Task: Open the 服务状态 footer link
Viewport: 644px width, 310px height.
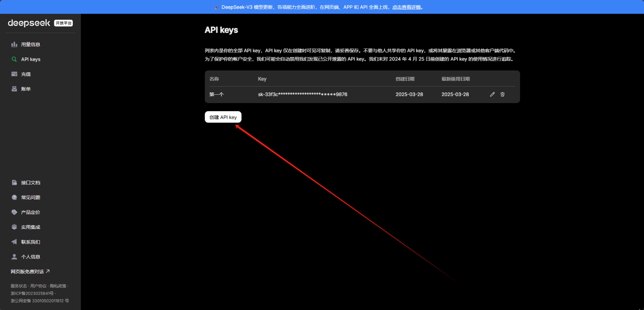Action: click(19, 286)
